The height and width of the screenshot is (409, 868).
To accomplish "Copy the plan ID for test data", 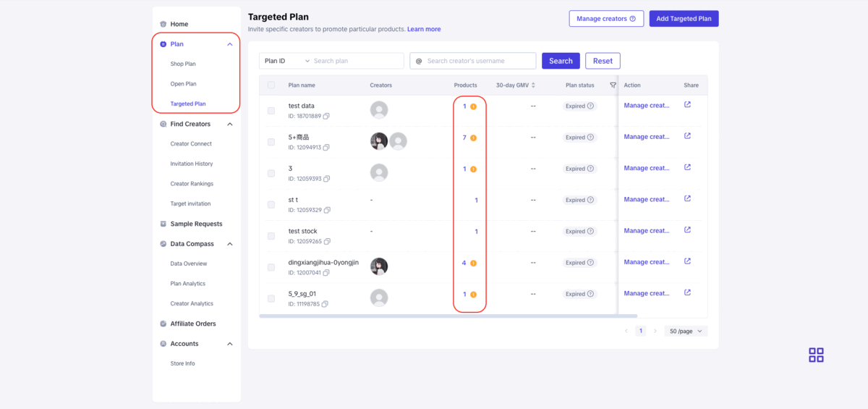I will click(x=327, y=117).
